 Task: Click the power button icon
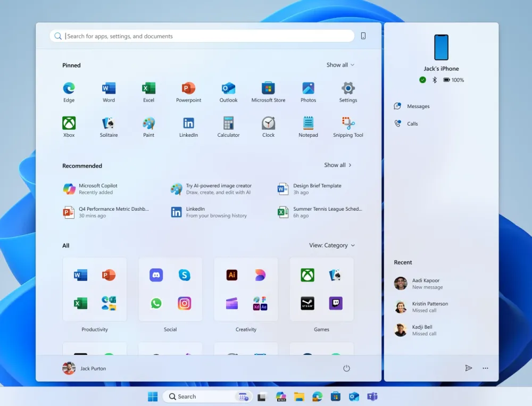click(346, 368)
